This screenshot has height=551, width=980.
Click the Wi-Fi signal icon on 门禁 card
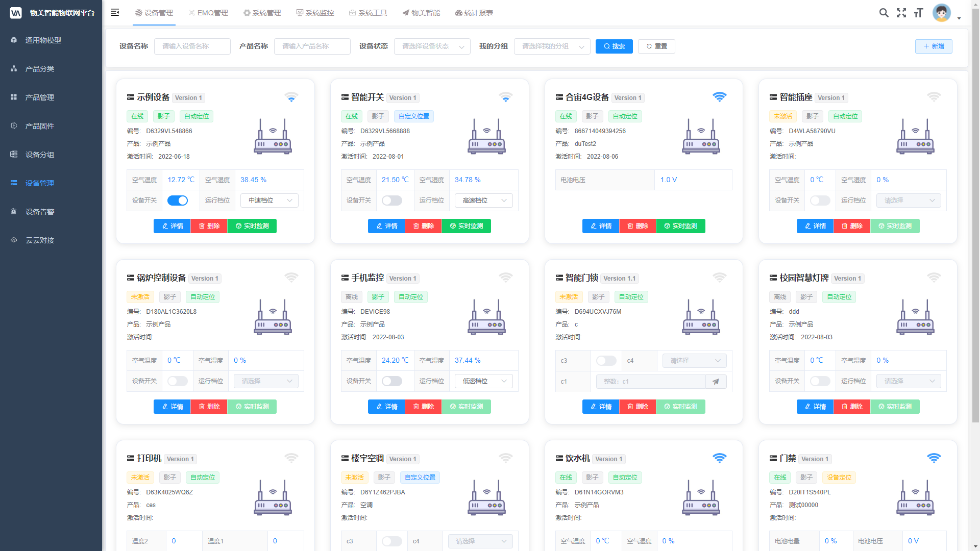[x=934, y=458]
